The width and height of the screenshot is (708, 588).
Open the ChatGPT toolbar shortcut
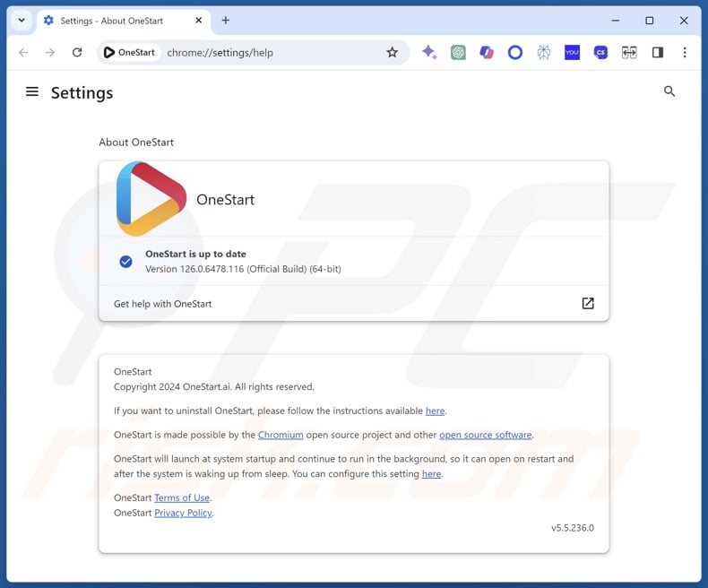[458, 53]
